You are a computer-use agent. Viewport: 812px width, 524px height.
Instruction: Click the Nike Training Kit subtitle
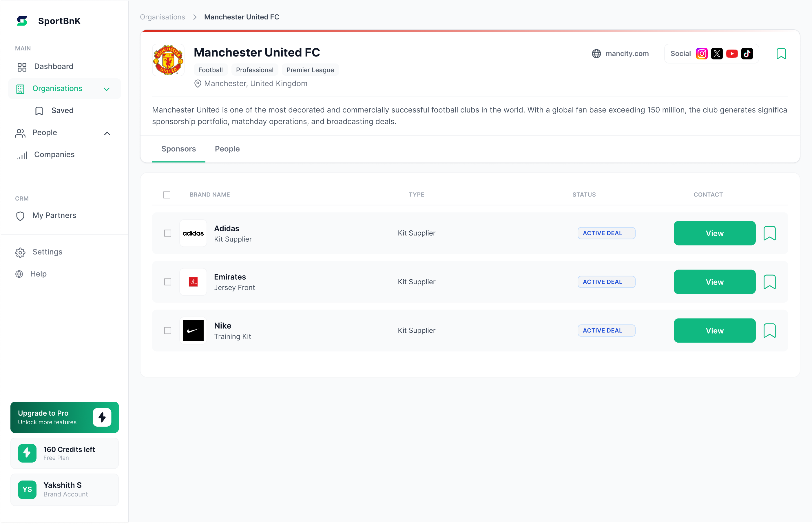[x=233, y=337]
